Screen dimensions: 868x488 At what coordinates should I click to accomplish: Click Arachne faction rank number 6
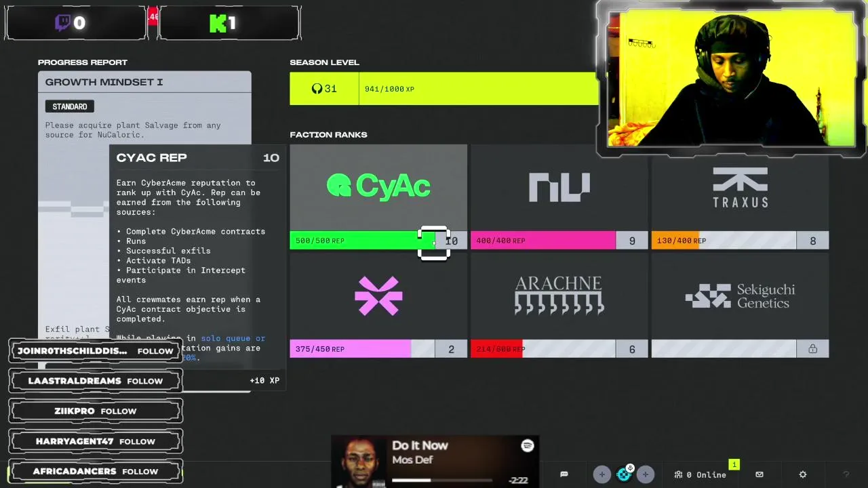tap(632, 349)
